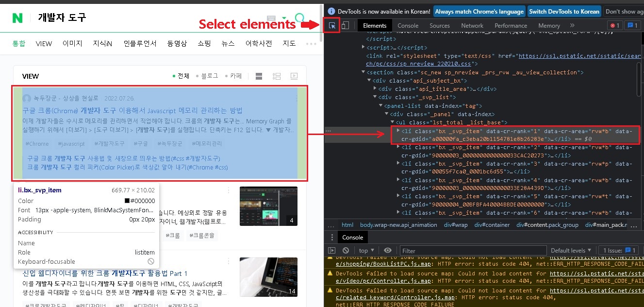Screen dimensions: 644x307
Task: Click Always match Chrome's language button
Action: (x=479, y=11)
